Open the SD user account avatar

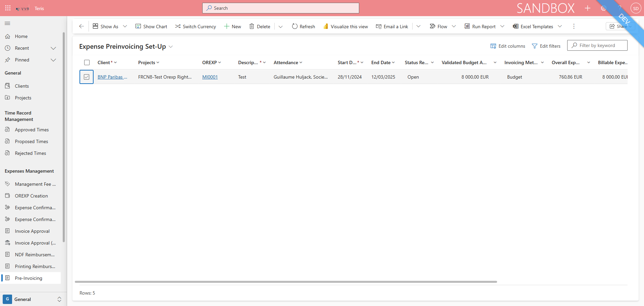click(636, 8)
